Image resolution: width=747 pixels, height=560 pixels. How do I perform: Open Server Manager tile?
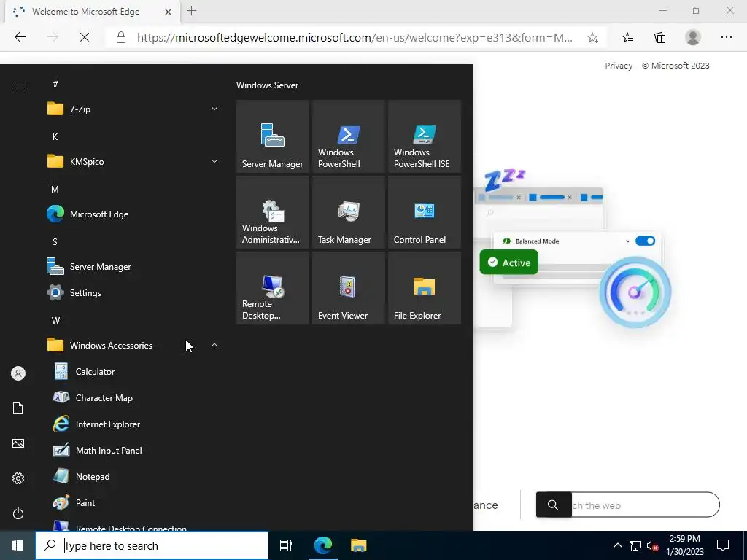pyautogui.click(x=273, y=136)
